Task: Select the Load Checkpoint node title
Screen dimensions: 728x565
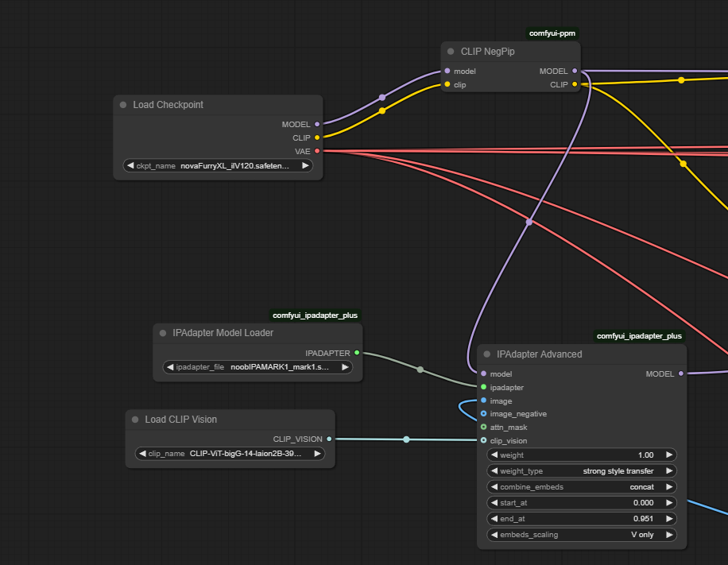Action: point(168,105)
